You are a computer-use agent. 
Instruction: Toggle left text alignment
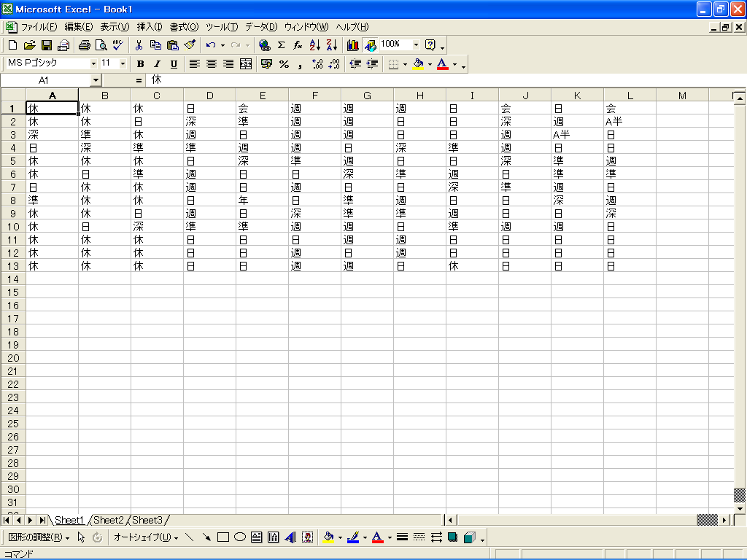194,64
